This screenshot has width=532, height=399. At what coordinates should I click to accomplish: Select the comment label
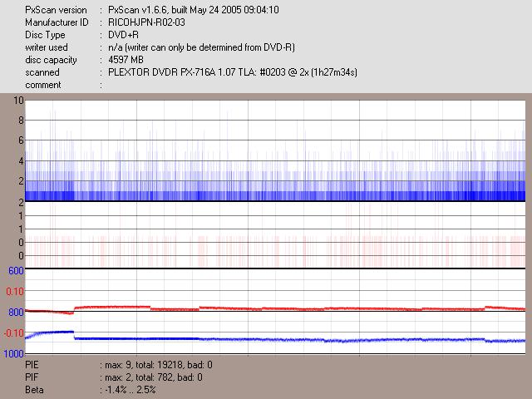tap(43, 85)
